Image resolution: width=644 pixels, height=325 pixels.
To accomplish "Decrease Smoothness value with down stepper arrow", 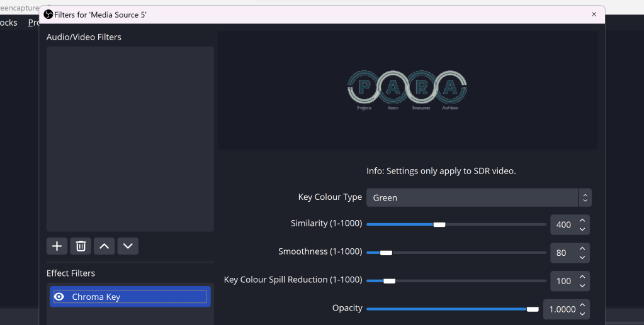I will coord(582,258).
